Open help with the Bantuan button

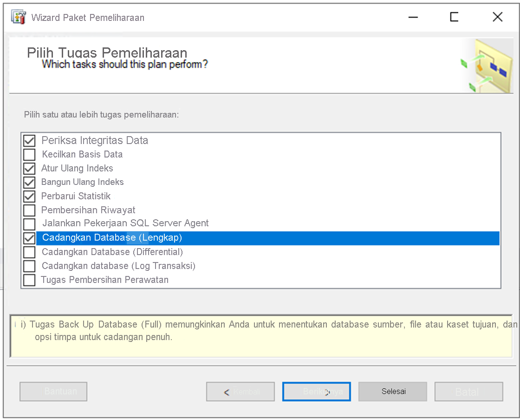53,392
